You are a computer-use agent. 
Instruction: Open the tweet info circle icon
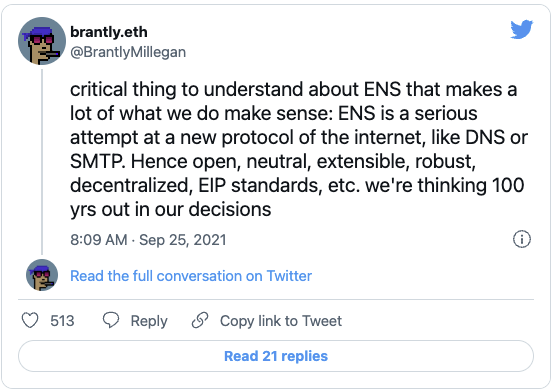click(522, 239)
